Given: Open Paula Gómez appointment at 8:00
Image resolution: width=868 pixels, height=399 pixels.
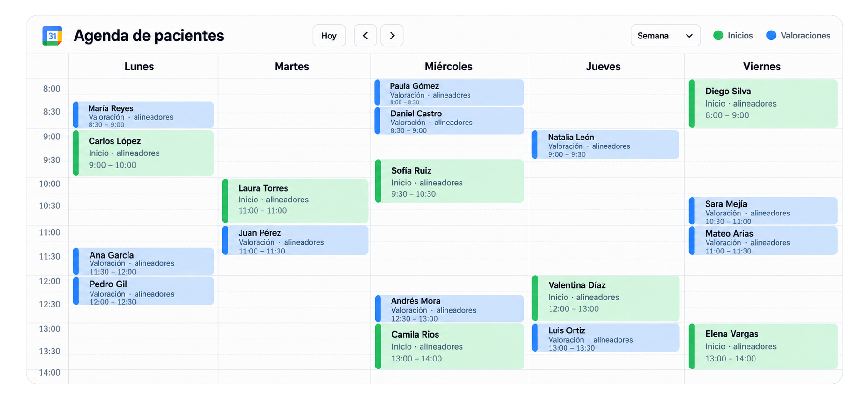Looking at the screenshot, I should 449,92.
